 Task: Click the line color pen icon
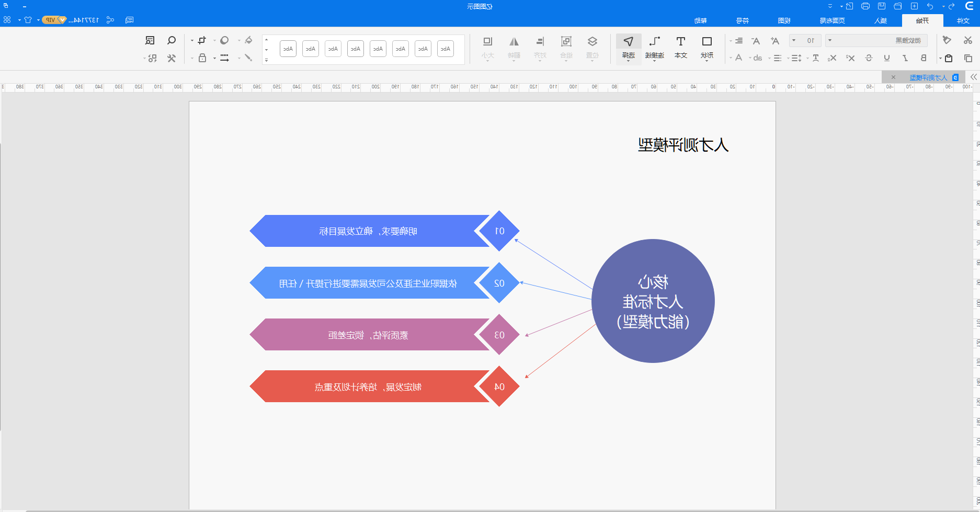point(248,58)
